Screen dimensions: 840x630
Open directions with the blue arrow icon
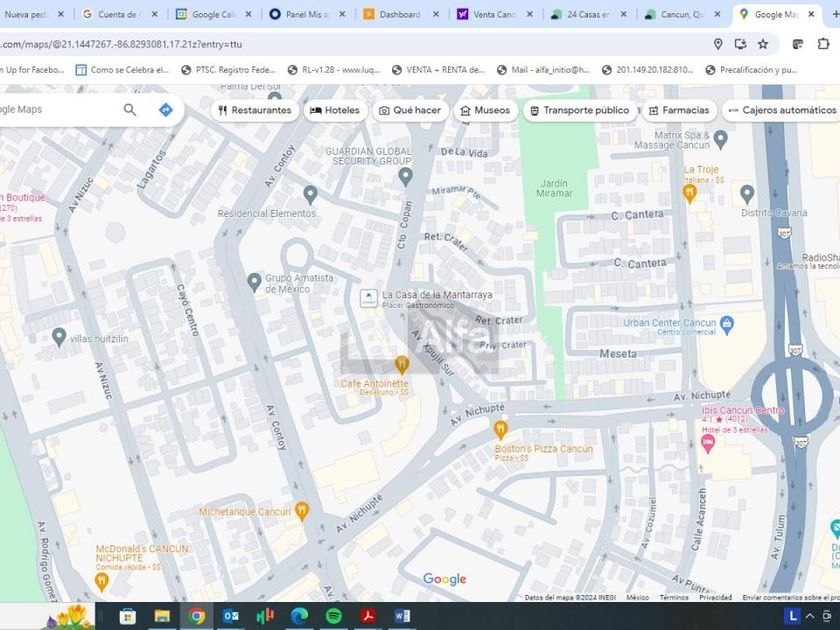tap(166, 110)
